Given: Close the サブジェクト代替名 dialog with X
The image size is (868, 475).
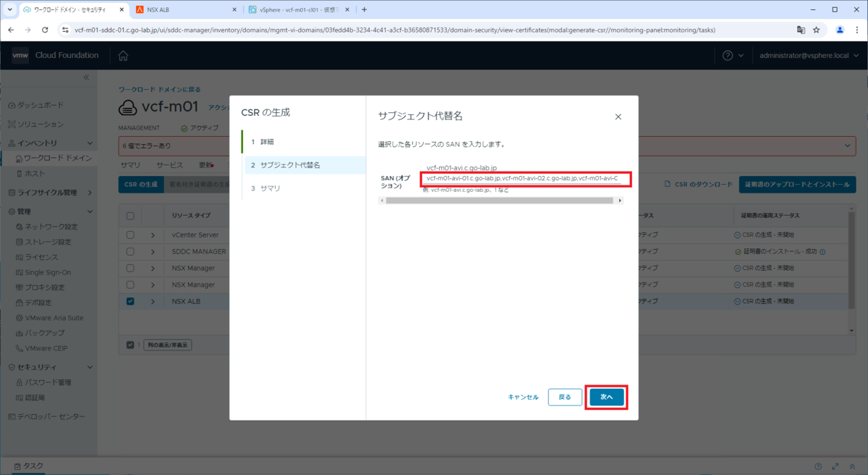Looking at the screenshot, I should coord(618,117).
